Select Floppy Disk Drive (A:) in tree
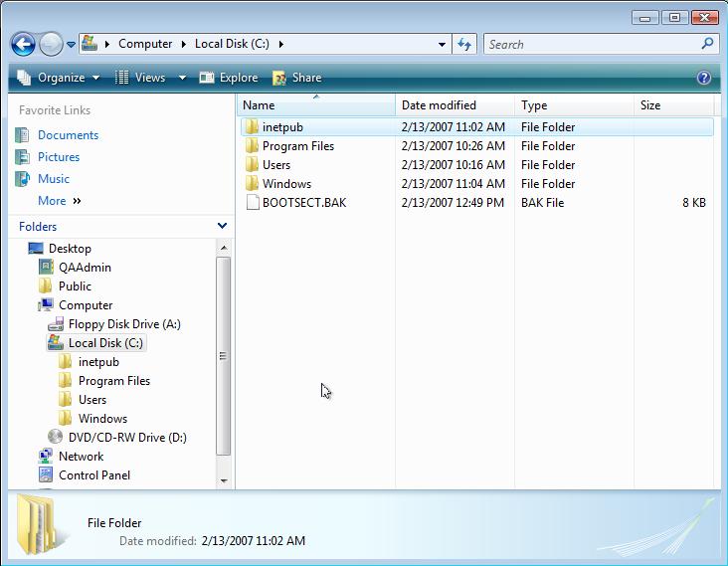Viewport: 728px width, 566px height. 124,324
